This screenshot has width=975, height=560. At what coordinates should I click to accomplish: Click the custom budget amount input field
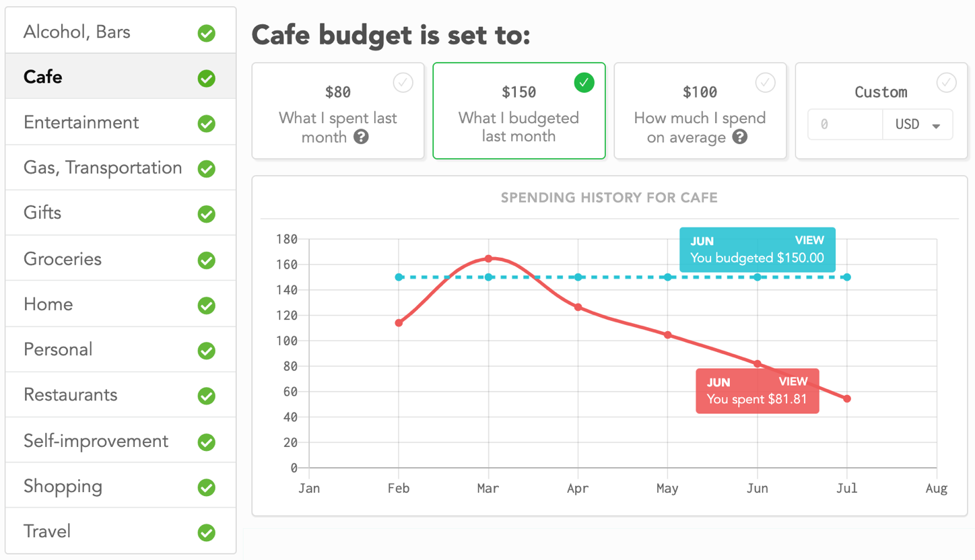(x=845, y=125)
